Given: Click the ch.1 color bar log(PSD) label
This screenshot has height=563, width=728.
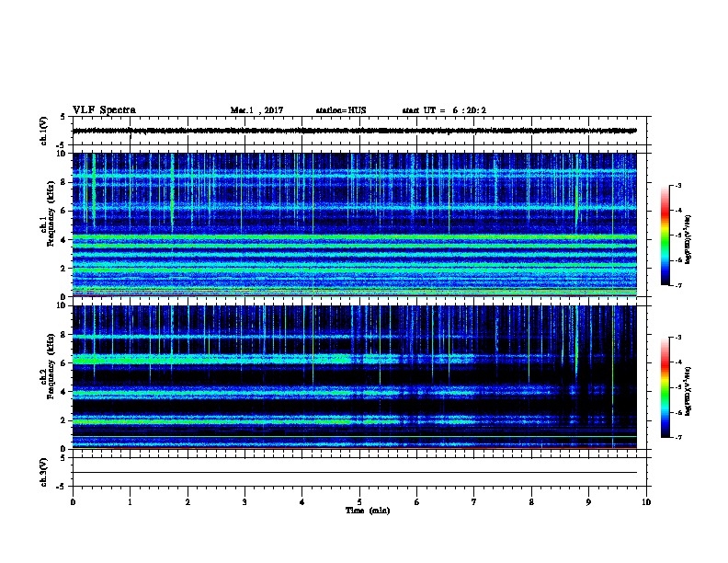Looking at the screenshot, I should 688,239.
